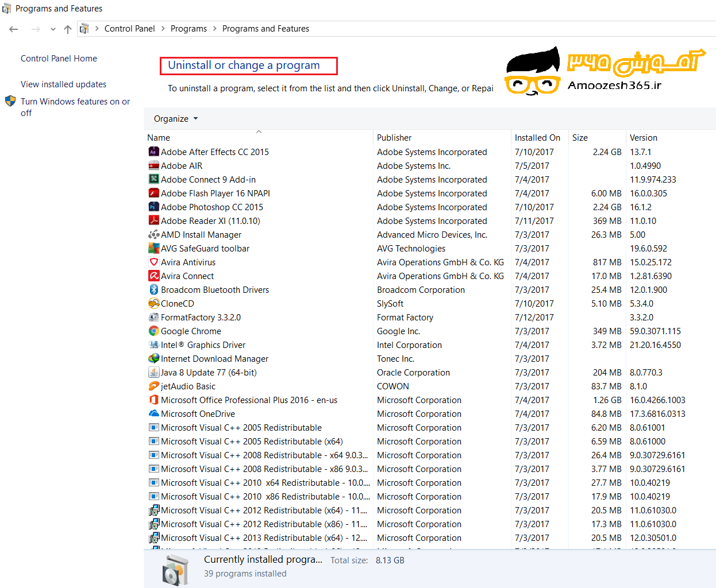Go to Programs breadcrumb
716x588 pixels.
click(188, 28)
